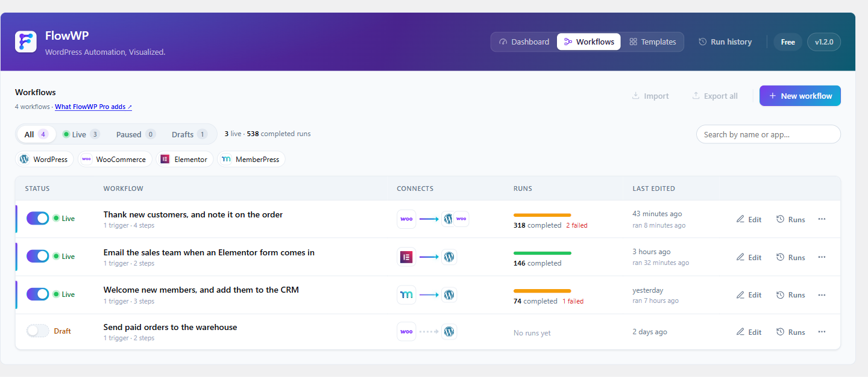Open more options for Elementor form row
This screenshot has height=377, width=868.
822,257
